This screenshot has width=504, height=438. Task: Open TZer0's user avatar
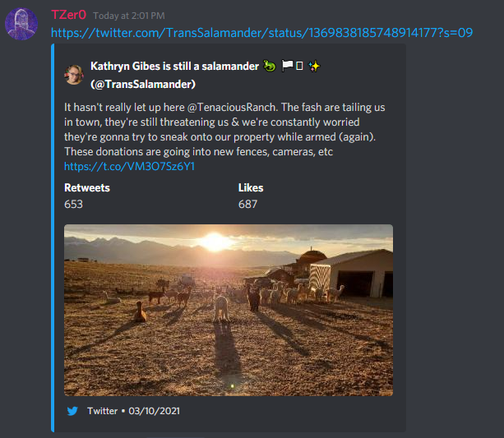(x=21, y=24)
